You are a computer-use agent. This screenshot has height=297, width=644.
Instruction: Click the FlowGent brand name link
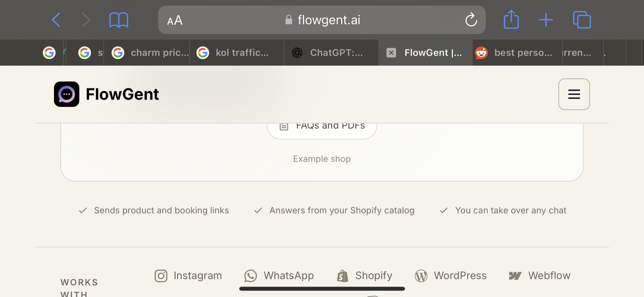pyautogui.click(x=122, y=94)
